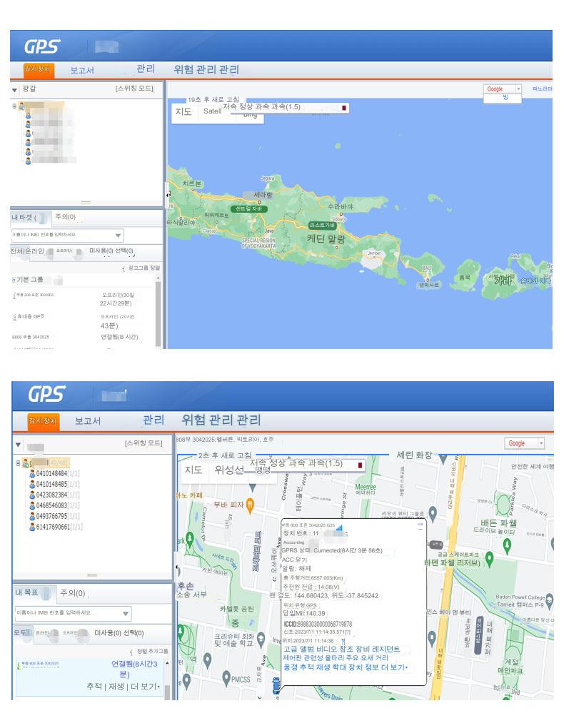The height and width of the screenshot is (728, 564).
Task: Click the PMCSS location pin on the lower map
Action: (x=226, y=677)
